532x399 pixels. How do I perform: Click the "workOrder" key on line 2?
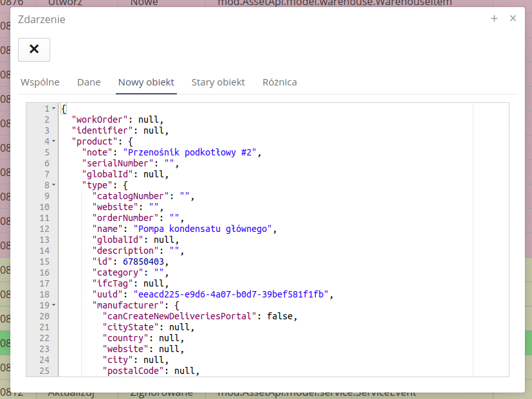pyautogui.click(x=102, y=120)
